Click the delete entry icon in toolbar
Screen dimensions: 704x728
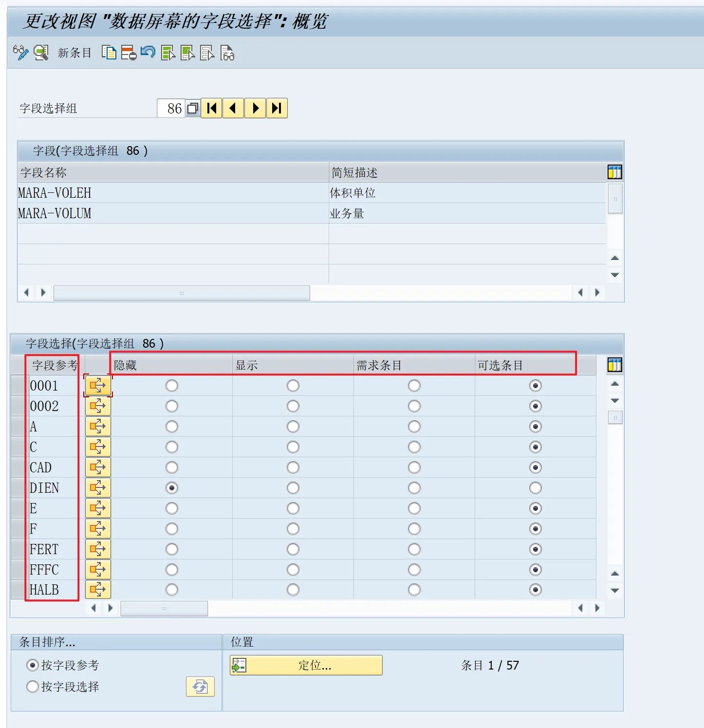[x=129, y=53]
